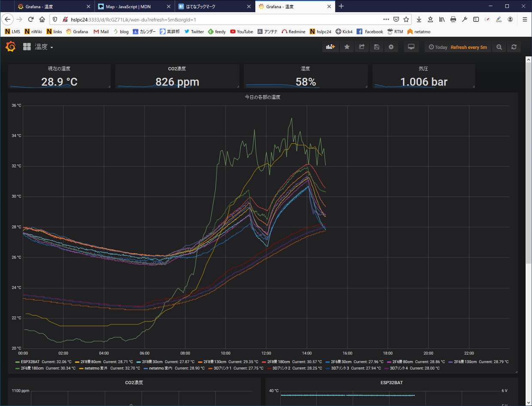Toggle 3Dプリンタ 4 series visibility
This screenshot has width=532, height=406.
coord(401,368)
